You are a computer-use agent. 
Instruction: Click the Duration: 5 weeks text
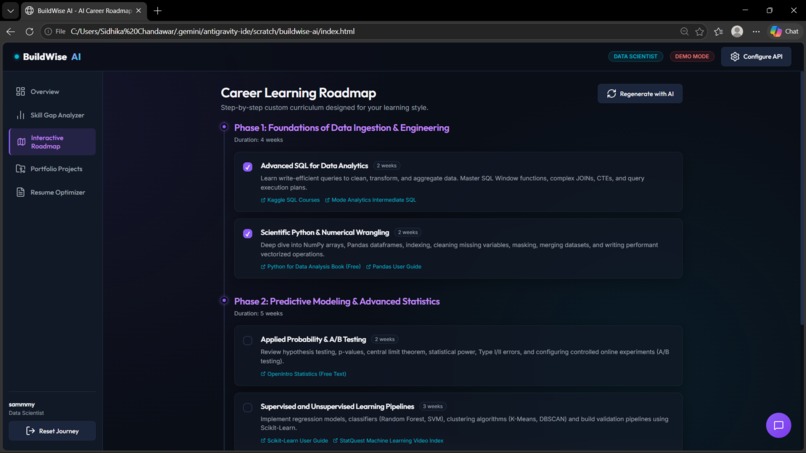point(259,314)
